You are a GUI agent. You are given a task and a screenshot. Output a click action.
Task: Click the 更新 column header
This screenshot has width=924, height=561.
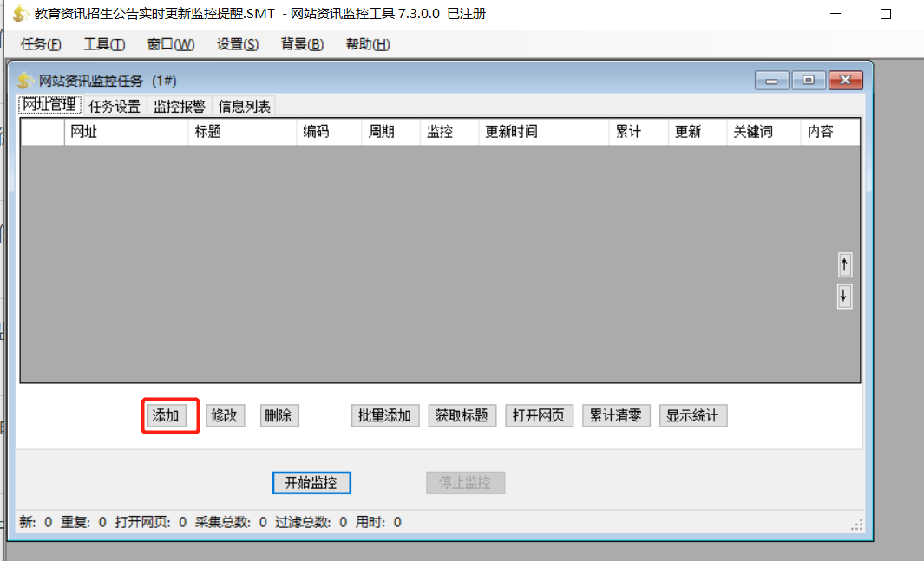[x=698, y=132]
